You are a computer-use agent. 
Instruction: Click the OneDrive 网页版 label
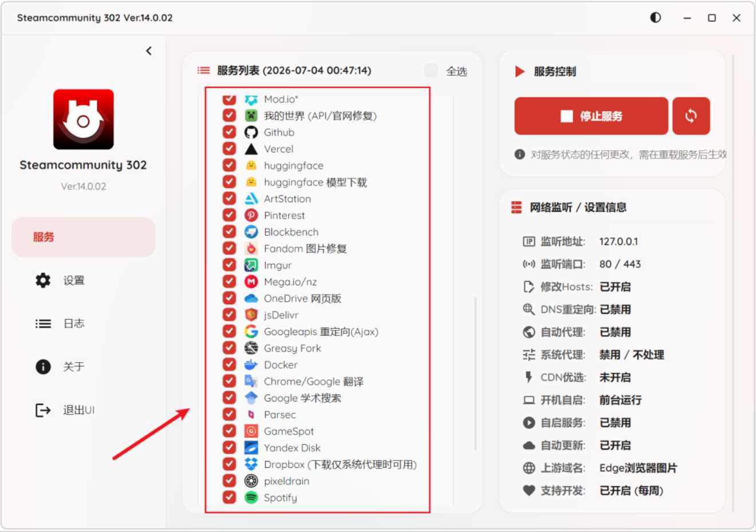click(x=302, y=298)
